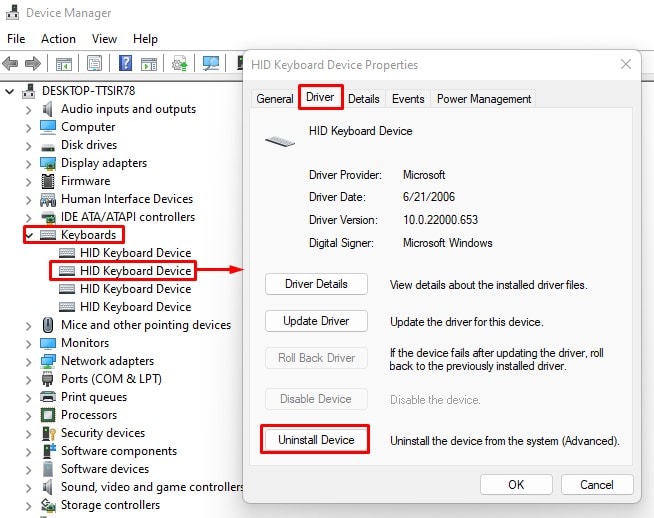Expand the Display adapters category
The height and width of the screenshot is (518, 654).
coord(28,163)
